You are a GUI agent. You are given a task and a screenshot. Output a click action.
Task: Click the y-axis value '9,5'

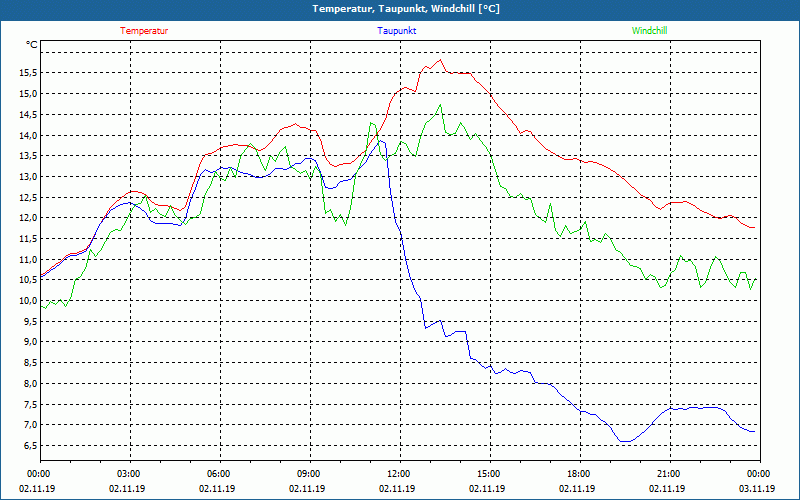(30, 321)
